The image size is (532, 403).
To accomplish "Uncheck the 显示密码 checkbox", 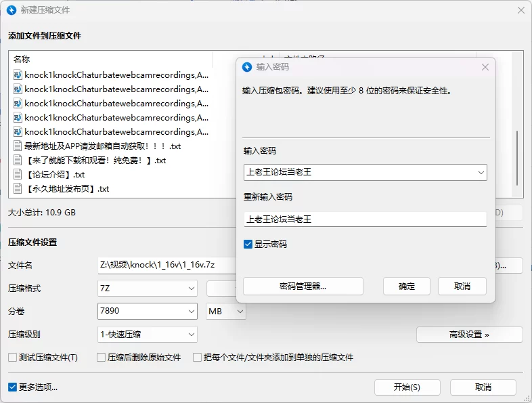I will tap(248, 244).
